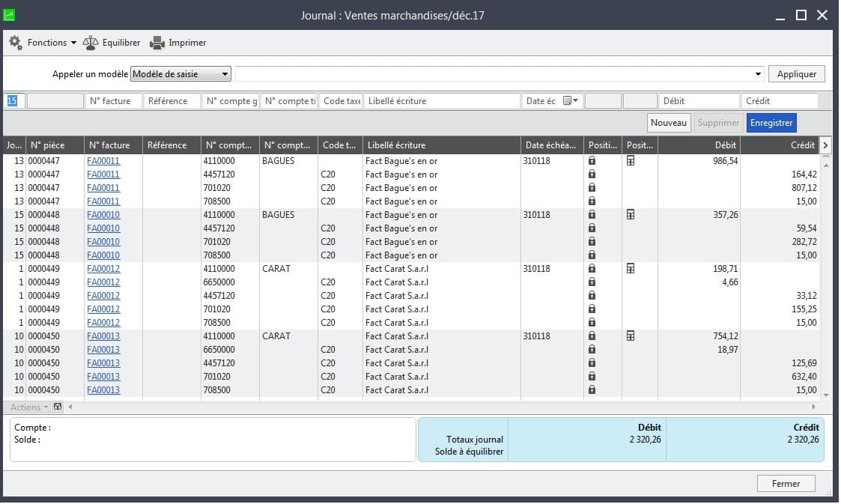Click the lock icon on the 155,25 row
Image resolution: width=841 pixels, height=504 pixels.
point(592,309)
